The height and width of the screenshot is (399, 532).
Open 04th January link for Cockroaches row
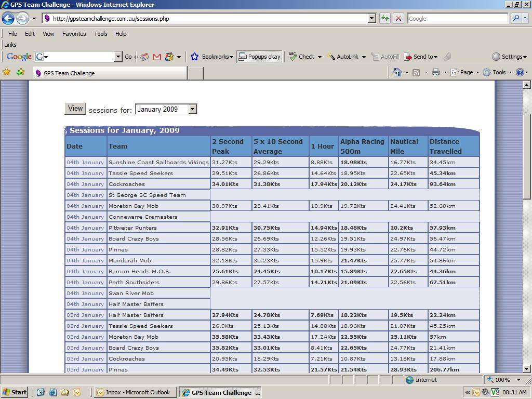pyautogui.click(x=85, y=184)
